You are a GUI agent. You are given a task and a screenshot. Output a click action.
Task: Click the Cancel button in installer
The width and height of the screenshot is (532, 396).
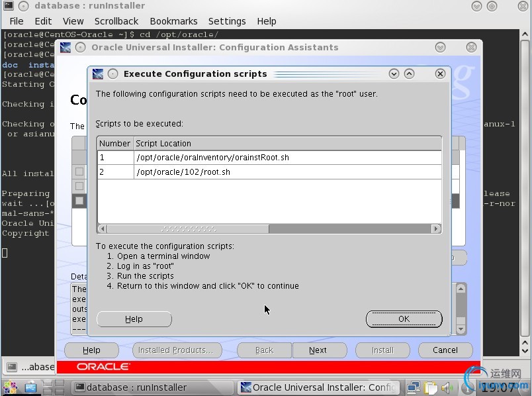click(445, 350)
